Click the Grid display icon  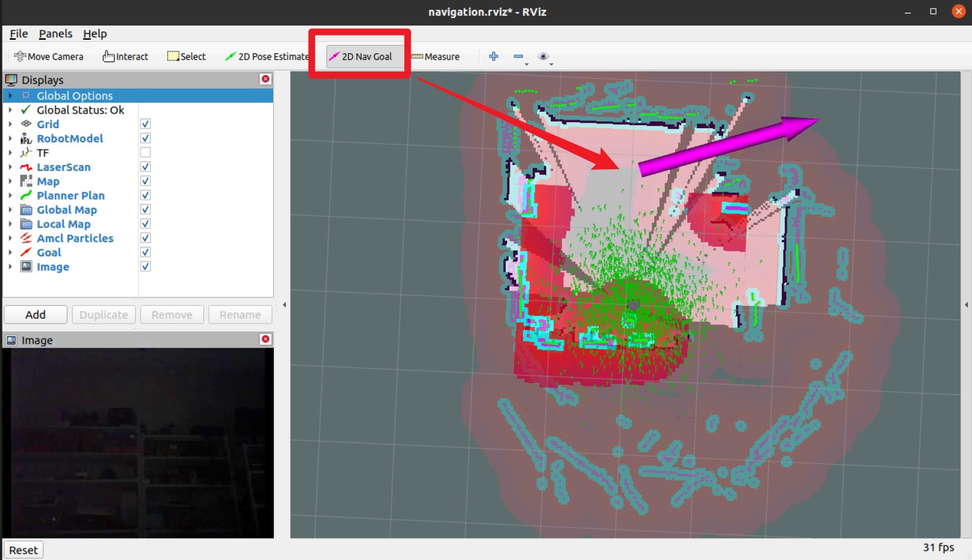point(26,124)
